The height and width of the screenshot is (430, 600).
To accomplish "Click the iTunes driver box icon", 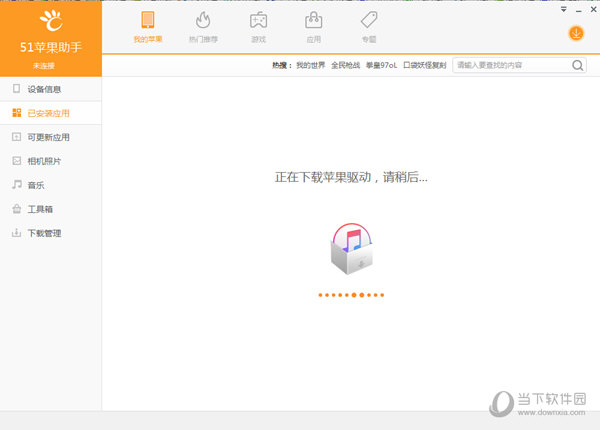I will point(352,249).
